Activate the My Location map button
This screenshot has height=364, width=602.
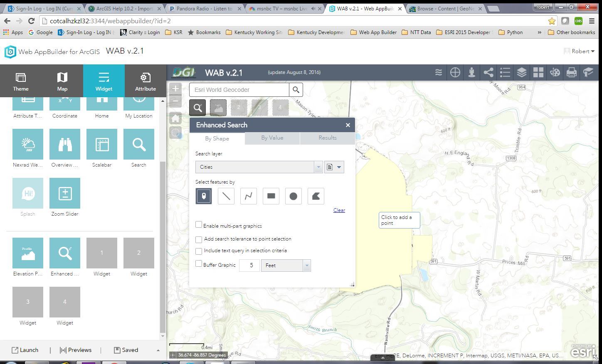coord(176,133)
